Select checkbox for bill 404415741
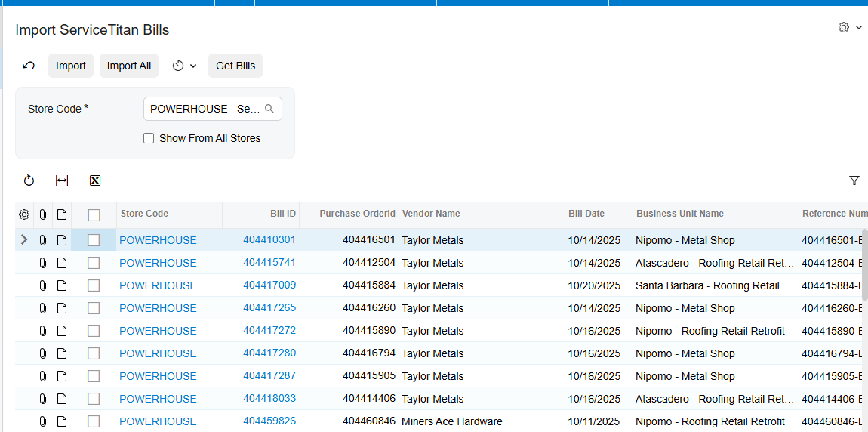The image size is (868, 432). 94,263
